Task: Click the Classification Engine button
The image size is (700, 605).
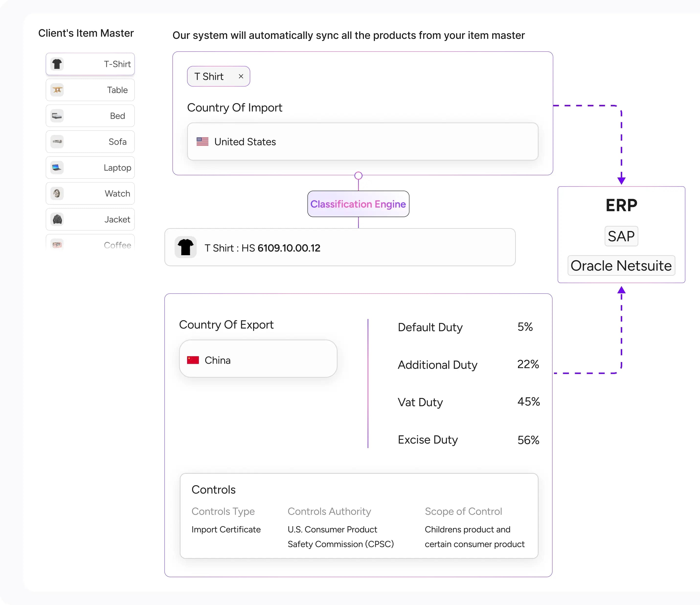Action: pyautogui.click(x=358, y=204)
